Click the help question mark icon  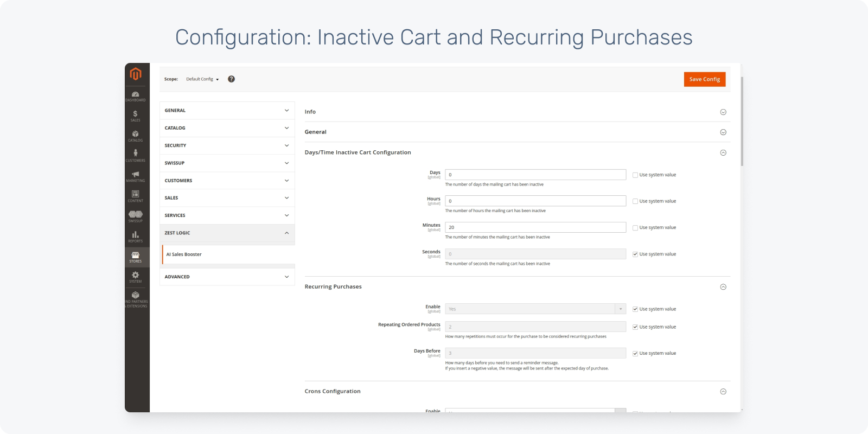231,79
